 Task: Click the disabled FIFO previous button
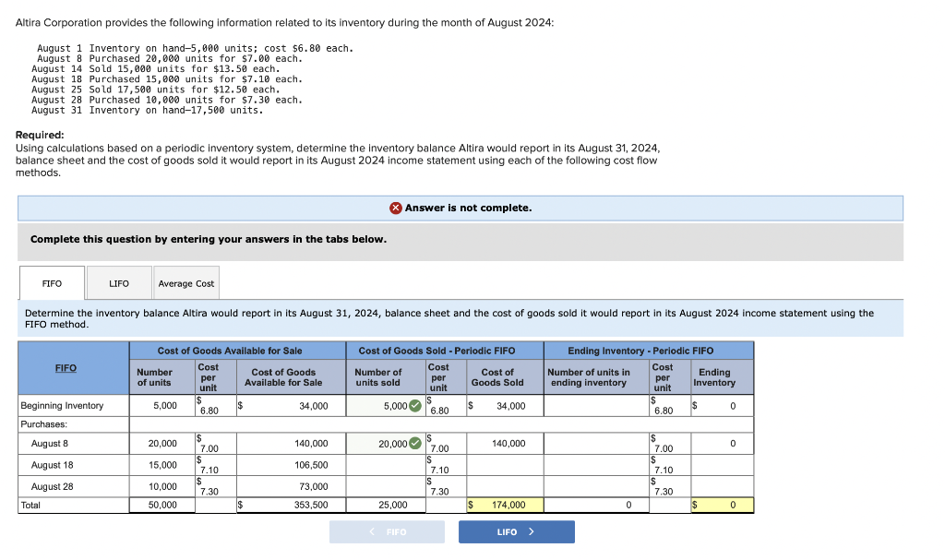click(x=387, y=531)
